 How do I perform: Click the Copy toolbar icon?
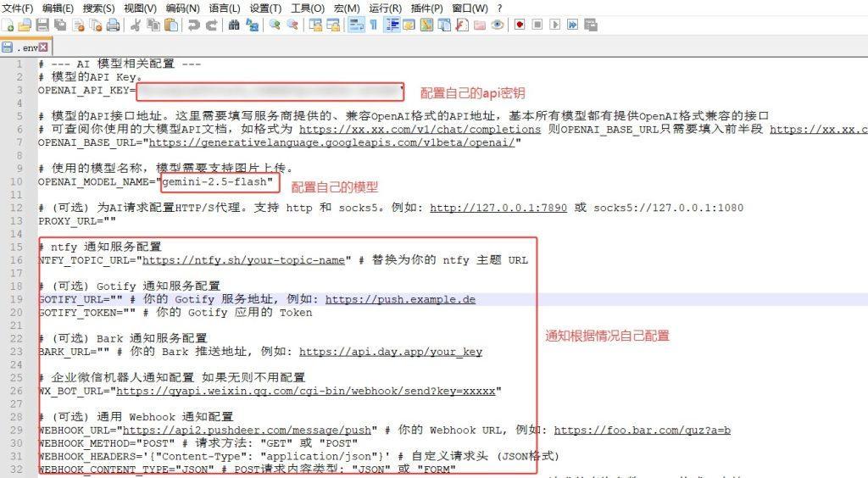pos(153,25)
